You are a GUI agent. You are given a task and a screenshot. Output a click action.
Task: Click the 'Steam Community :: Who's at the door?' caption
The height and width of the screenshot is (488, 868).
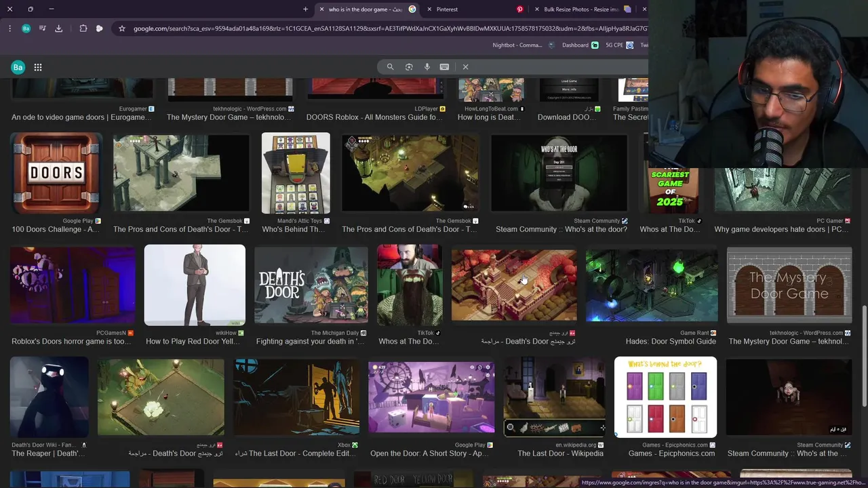tap(561, 229)
